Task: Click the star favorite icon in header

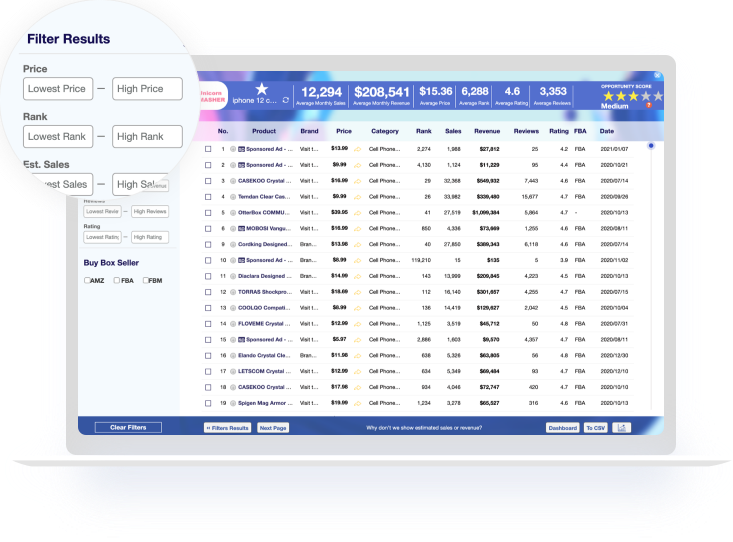Action: [262, 89]
